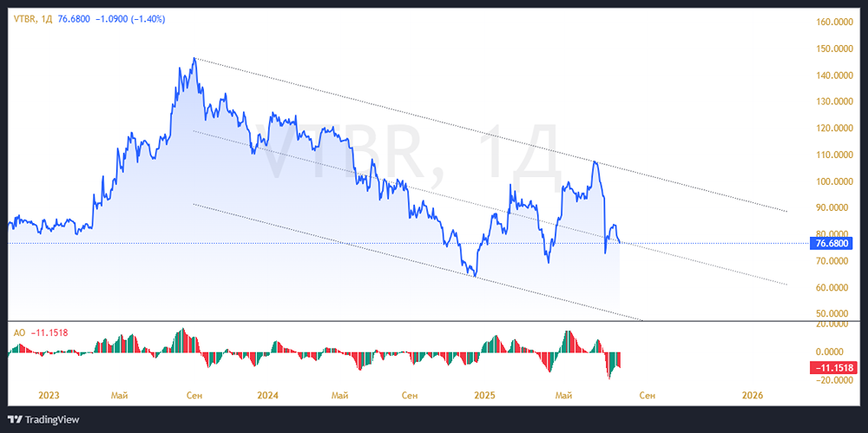Click the red −11.1518 AO value tag
868x433 pixels.
[833, 367]
